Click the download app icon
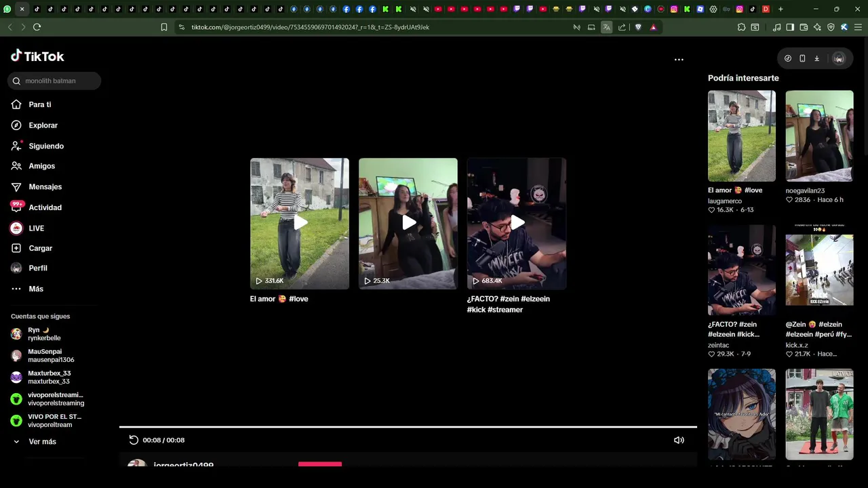This screenshot has width=868, height=488. point(816,58)
